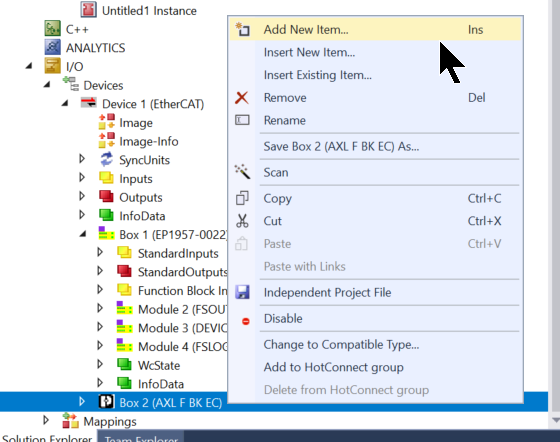The image size is (560, 442).
Task: Click the red Disable icon
Action: [246, 321]
